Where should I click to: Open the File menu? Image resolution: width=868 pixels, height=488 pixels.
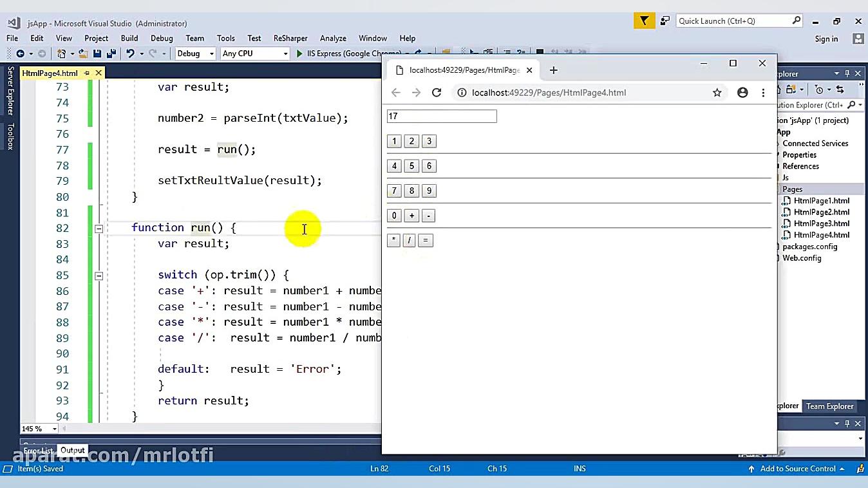12,38
